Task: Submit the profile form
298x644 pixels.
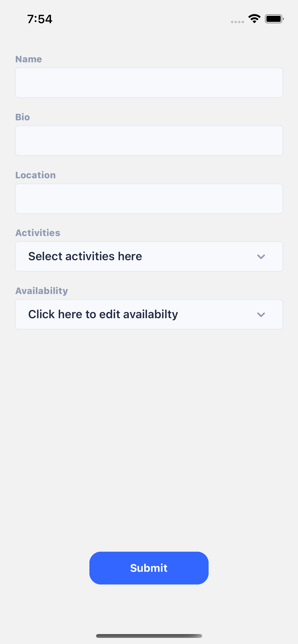Action: [149, 568]
